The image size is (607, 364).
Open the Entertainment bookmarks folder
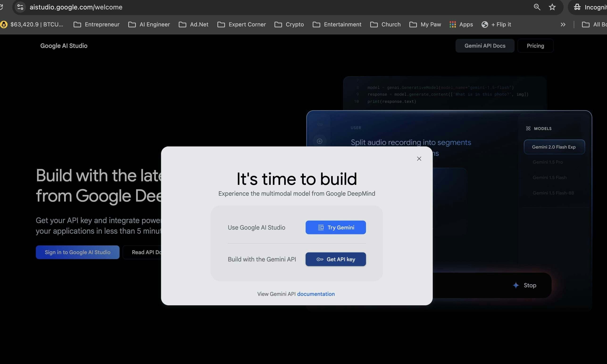point(336,24)
